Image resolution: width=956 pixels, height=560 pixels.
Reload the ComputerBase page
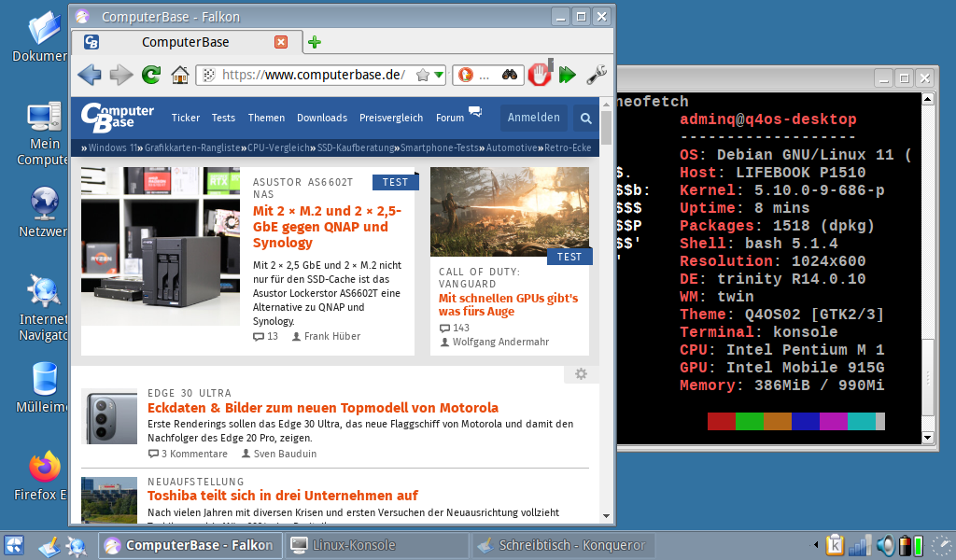[x=150, y=75]
